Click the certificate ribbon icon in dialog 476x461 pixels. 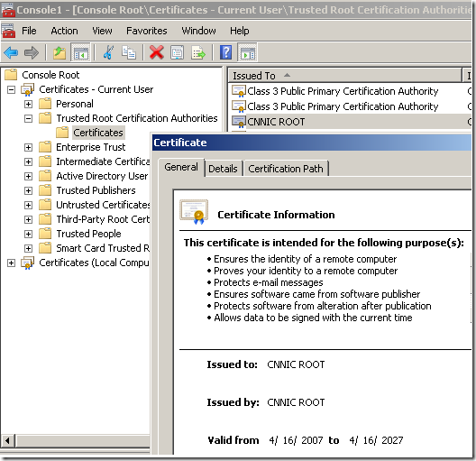point(194,212)
